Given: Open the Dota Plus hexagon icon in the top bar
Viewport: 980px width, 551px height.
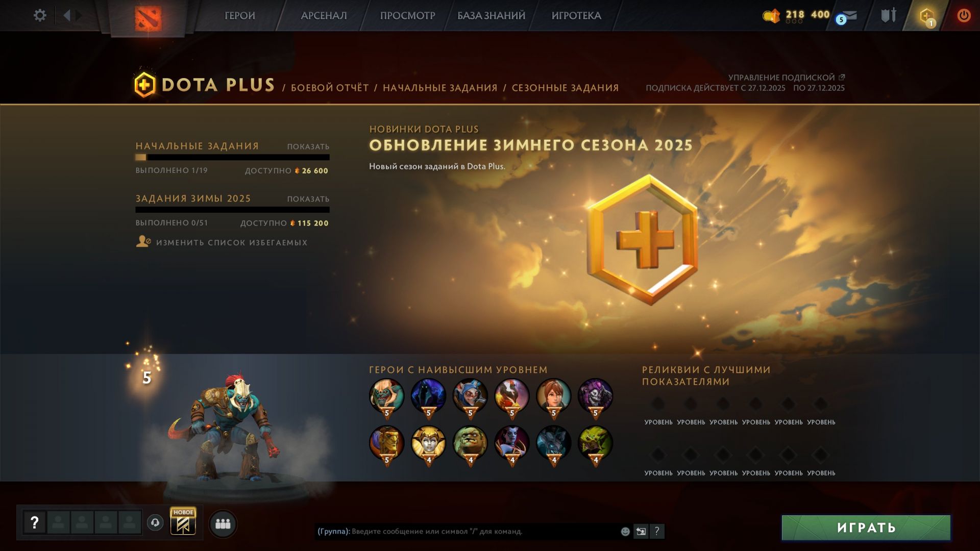Looking at the screenshot, I should 926,16.
